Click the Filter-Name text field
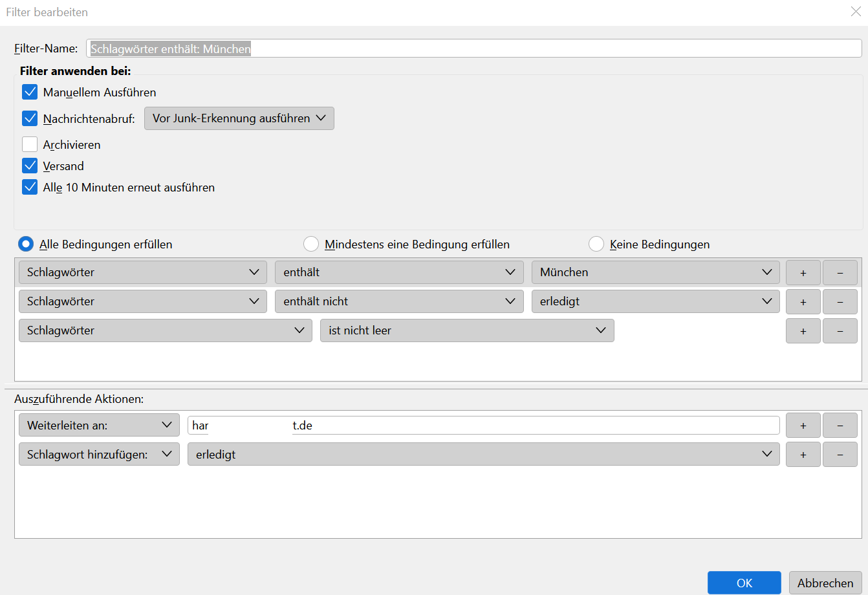This screenshot has width=868, height=595. 473,49
